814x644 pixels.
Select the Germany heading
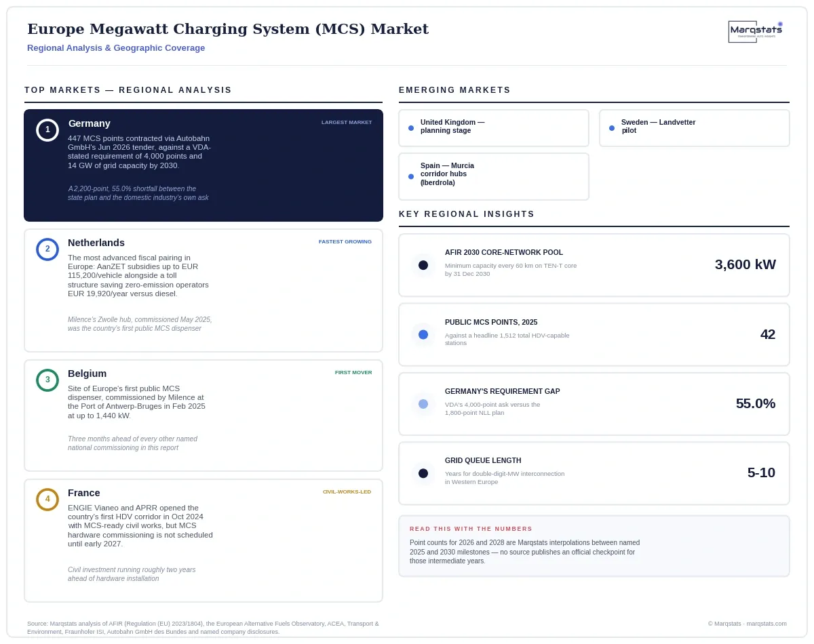click(90, 123)
